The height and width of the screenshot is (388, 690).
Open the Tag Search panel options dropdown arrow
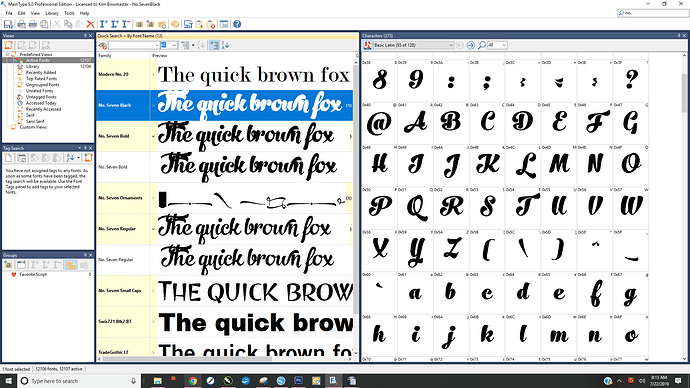coord(80,148)
